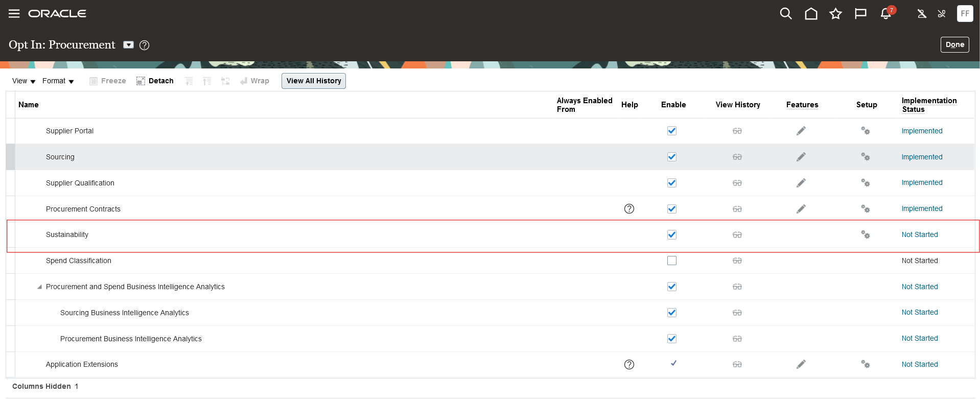980x400 pixels.
Task: Edit features pencil for Supplier Portal
Action: click(x=801, y=131)
